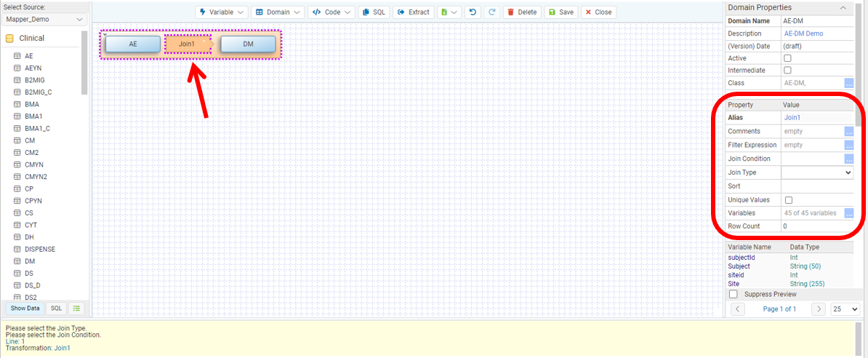
Task: Switch to the SQL tab below source list
Action: click(57, 308)
